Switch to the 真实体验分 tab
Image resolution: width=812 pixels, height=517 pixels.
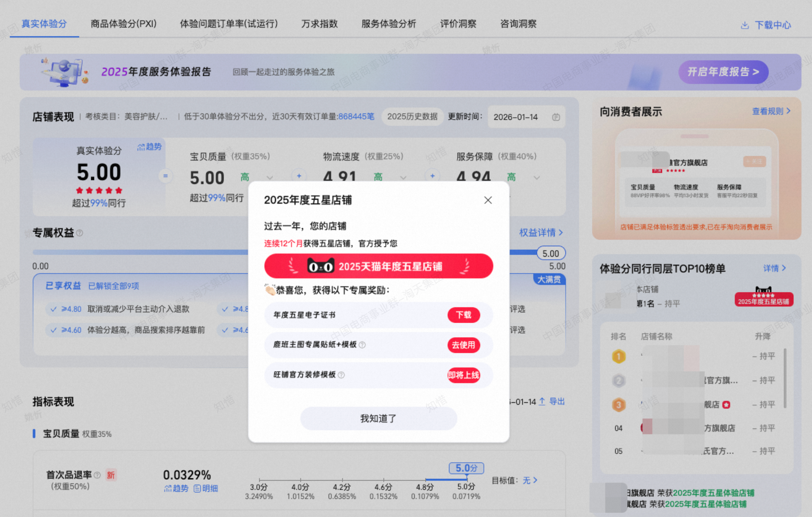pos(44,24)
